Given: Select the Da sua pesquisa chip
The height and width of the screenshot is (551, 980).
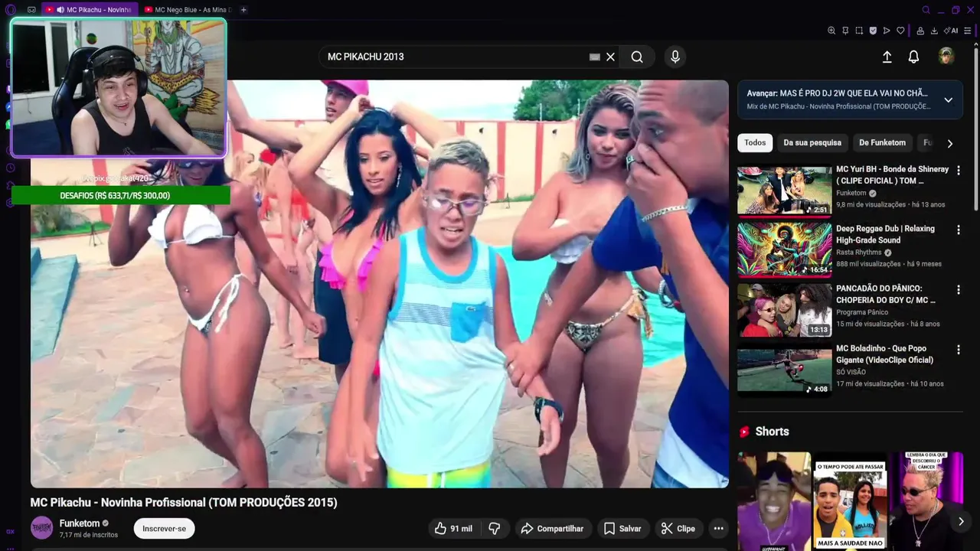Looking at the screenshot, I should (812, 142).
